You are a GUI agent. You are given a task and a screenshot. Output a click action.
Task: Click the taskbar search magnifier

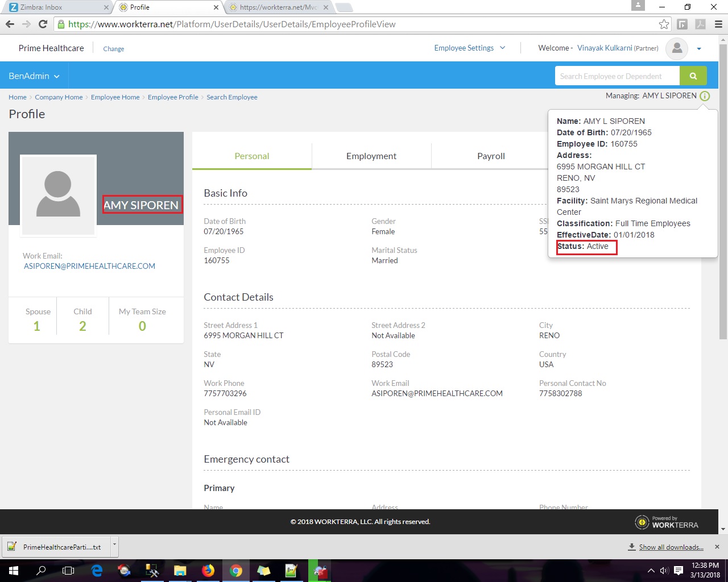coord(41,571)
